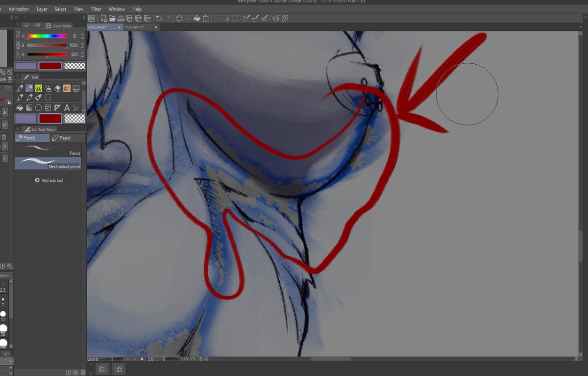
Task: Open the Animation menu
Action: click(x=19, y=9)
